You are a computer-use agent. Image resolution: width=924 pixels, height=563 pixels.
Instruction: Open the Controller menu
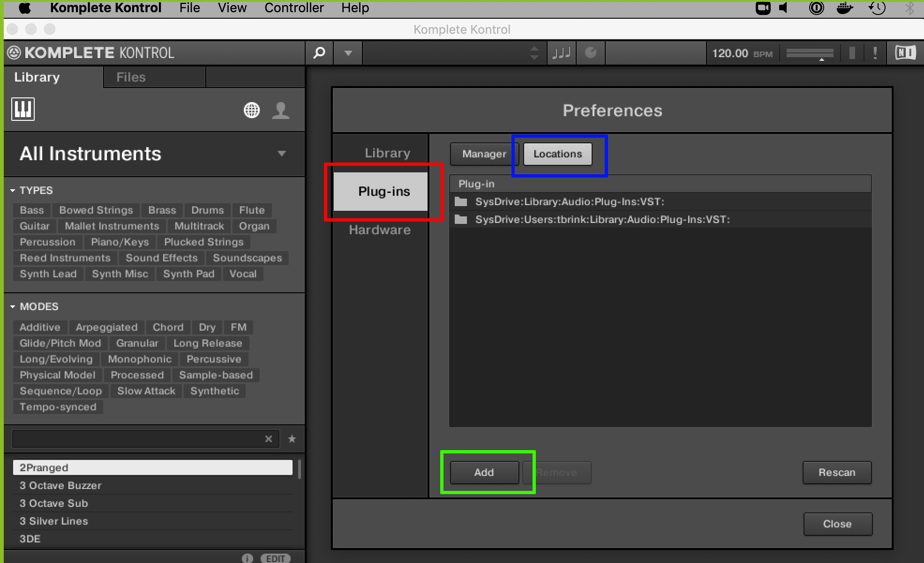point(294,8)
